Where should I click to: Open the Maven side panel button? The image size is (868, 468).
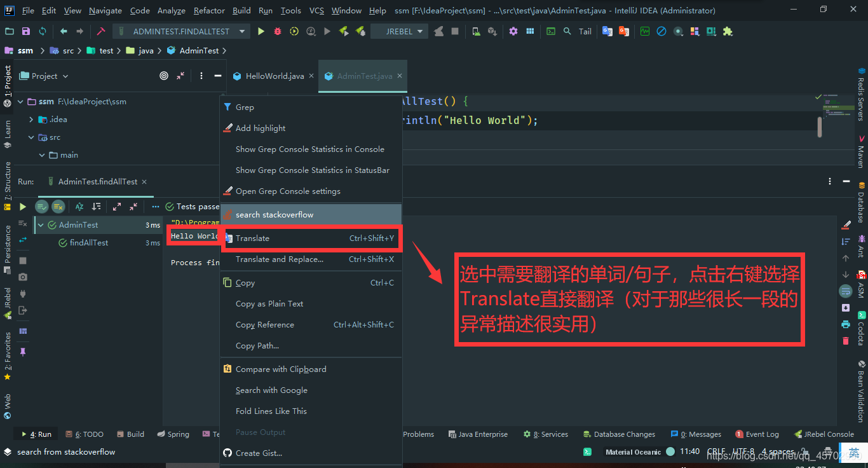point(861,151)
